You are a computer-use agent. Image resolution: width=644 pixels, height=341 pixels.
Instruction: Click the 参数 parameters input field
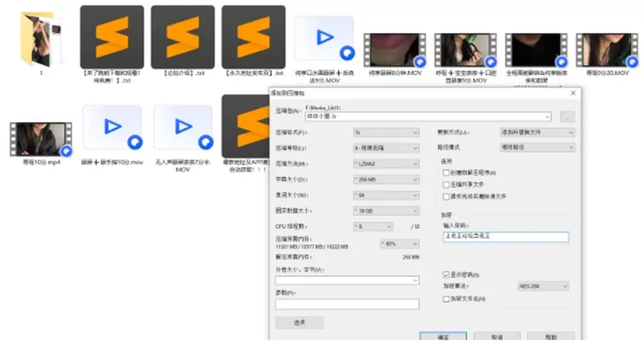[347, 304]
